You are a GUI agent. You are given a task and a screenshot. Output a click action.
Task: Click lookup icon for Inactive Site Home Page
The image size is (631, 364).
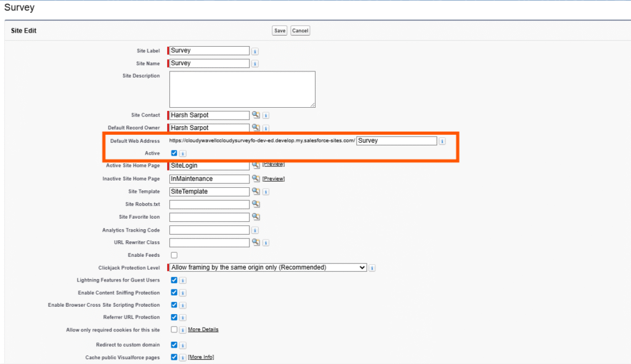click(256, 179)
